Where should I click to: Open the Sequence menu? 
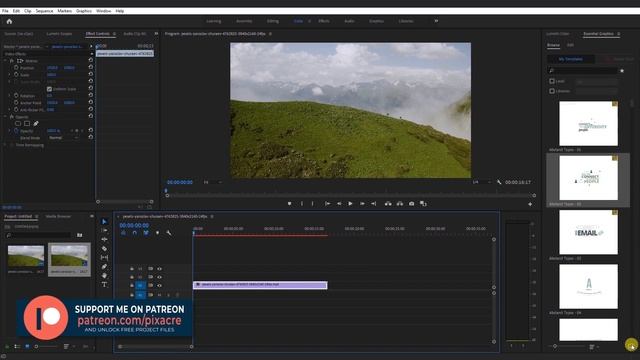[x=44, y=11]
